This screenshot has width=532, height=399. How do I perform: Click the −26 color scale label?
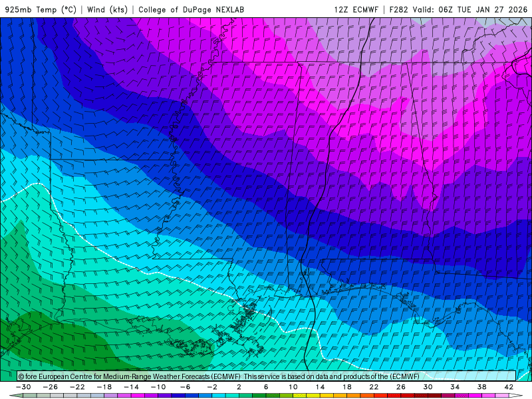pyautogui.click(x=51, y=387)
